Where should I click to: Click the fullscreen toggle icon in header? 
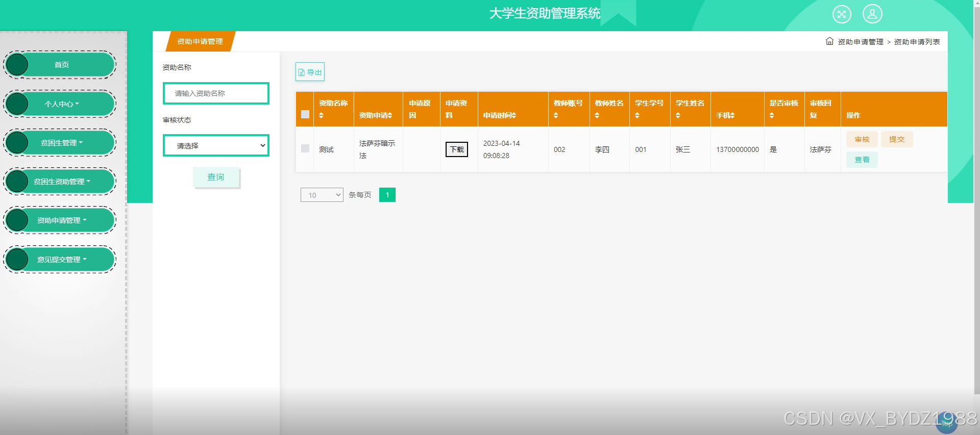[842, 14]
